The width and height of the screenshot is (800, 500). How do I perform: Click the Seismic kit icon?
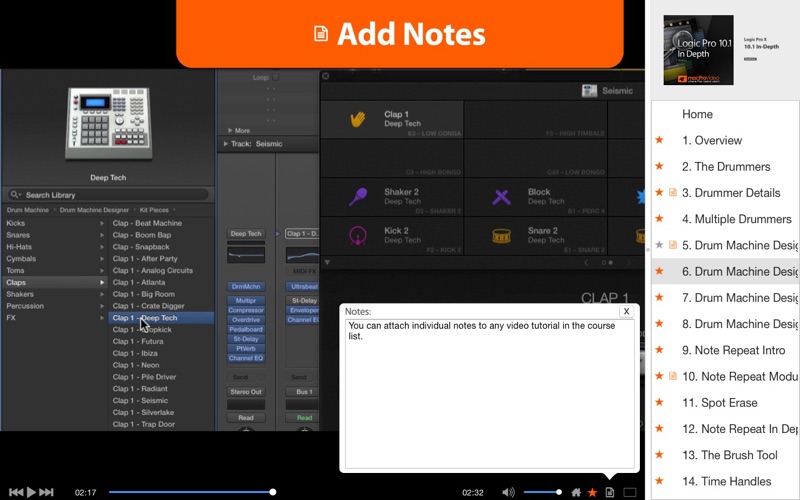[589, 91]
